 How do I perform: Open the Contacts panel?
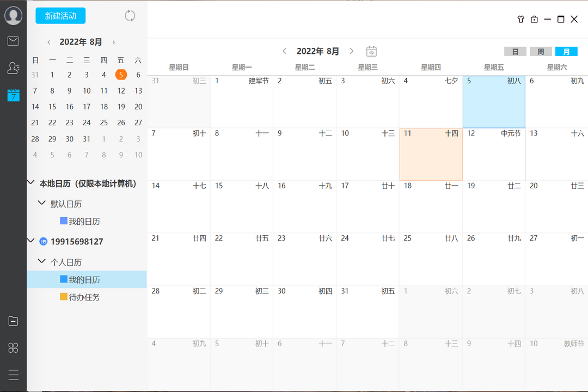[13, 68]
